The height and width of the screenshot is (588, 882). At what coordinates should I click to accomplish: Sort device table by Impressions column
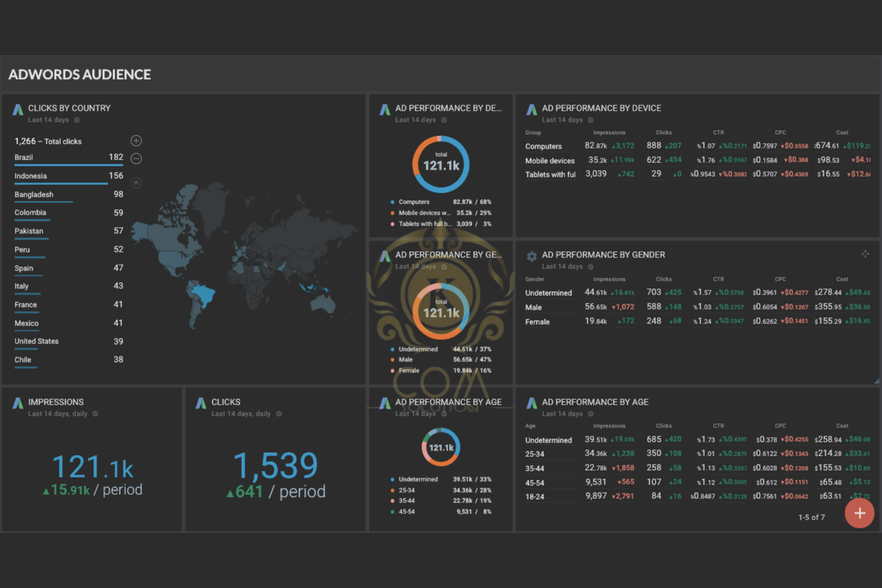[609, 132]
